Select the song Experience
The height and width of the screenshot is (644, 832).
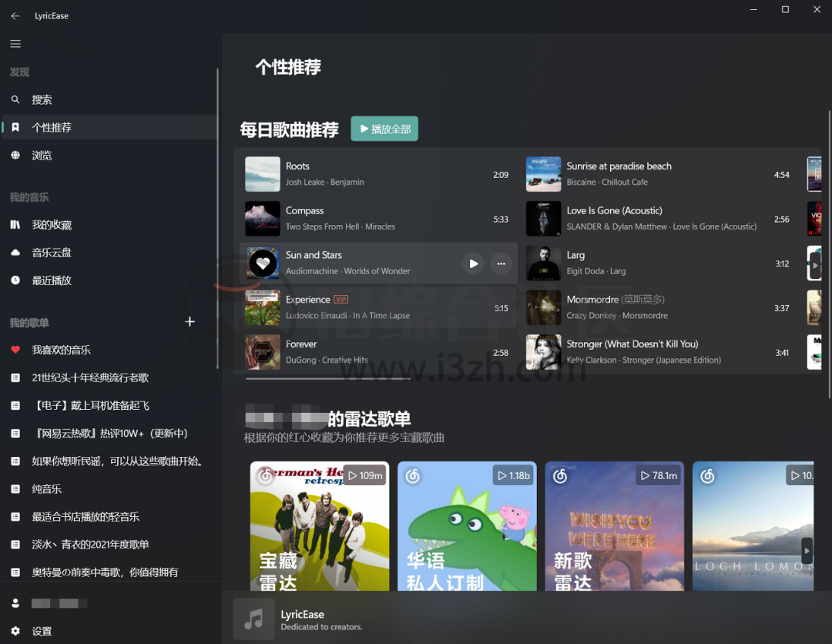[x=379, y=307]
